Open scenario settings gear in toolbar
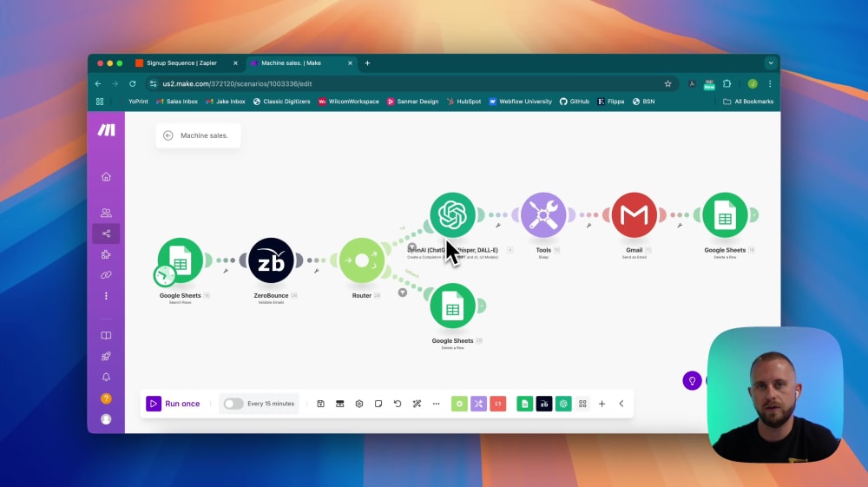This screenshot has width=868, height=487. click(359, 404)
